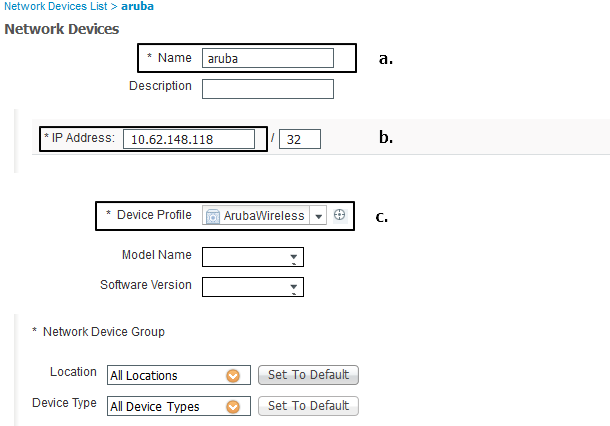This screenshot has width=610, height=426.
Task: Select the All Locations field
Action: [179, 375]
